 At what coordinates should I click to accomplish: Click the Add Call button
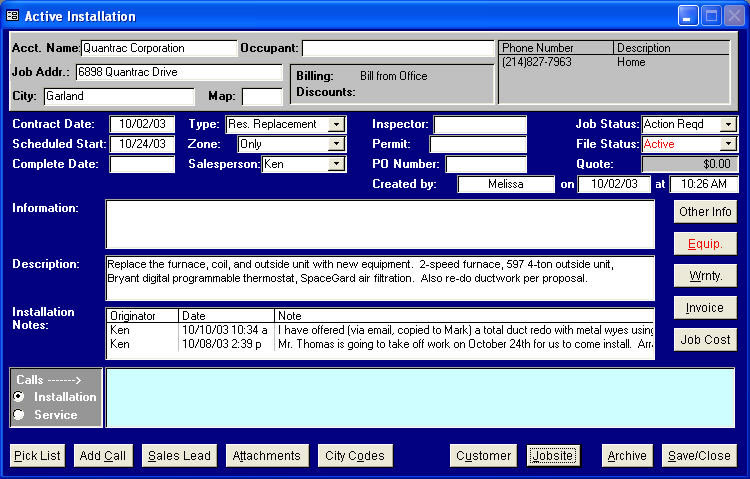pos(103,456)
